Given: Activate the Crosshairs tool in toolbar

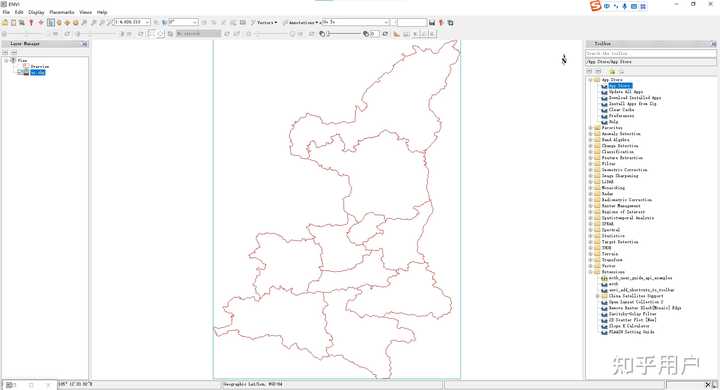Looking at the screenshot, I should [x=41, y=22].
